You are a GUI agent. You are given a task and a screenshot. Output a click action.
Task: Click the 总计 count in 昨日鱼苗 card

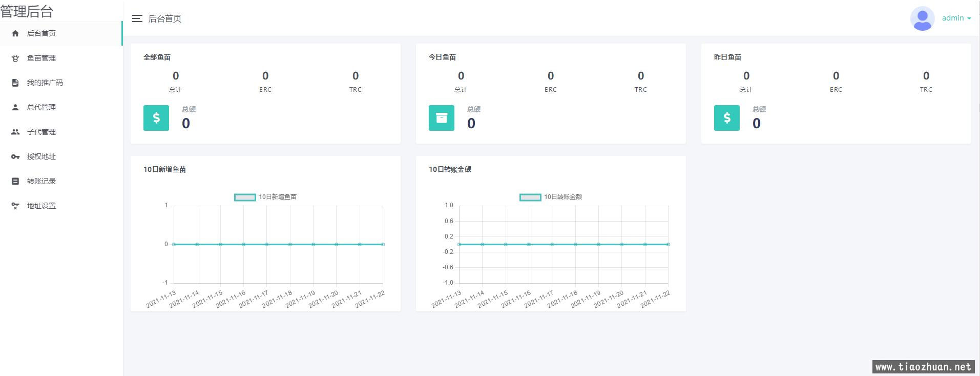(746, 76)
